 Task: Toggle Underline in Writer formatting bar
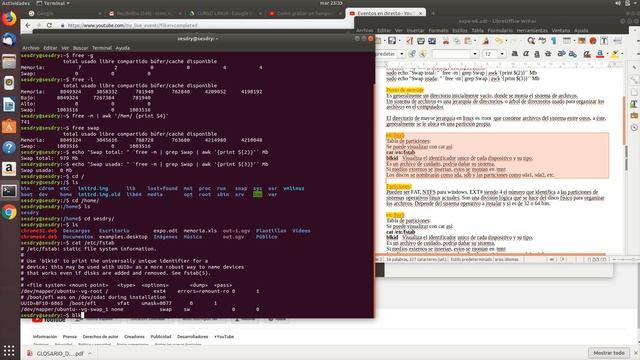pyautogui.click(x=537, y=53)
